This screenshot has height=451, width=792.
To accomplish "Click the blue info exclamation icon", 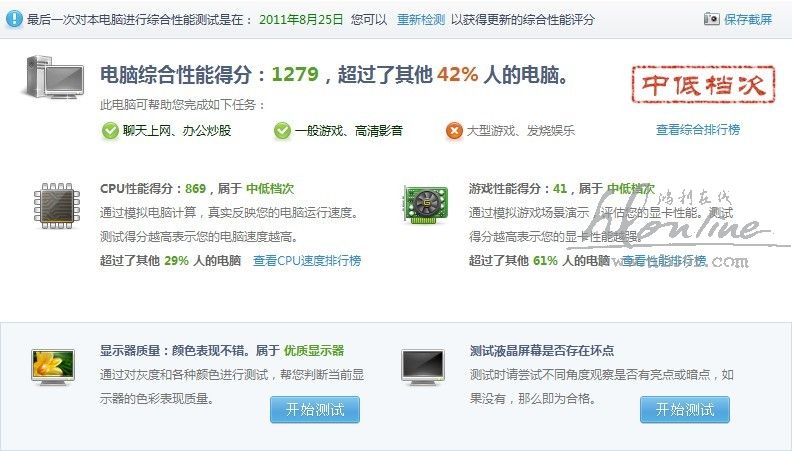I will pos(14,19).
